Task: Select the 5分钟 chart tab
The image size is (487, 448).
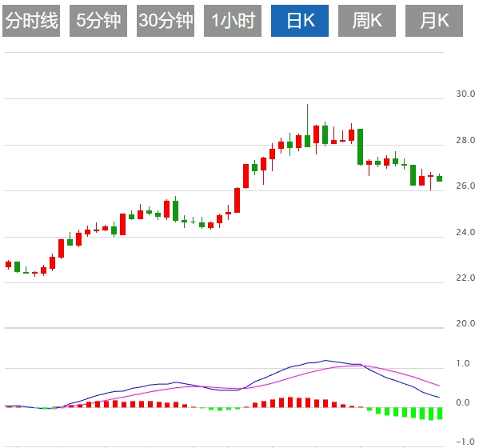Action: pos(99,22)
